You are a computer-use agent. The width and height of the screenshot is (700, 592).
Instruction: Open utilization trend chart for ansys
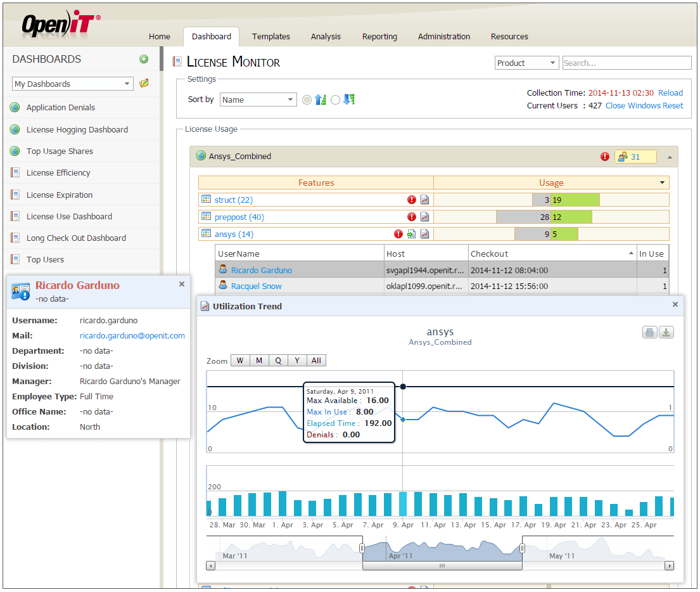424,234
